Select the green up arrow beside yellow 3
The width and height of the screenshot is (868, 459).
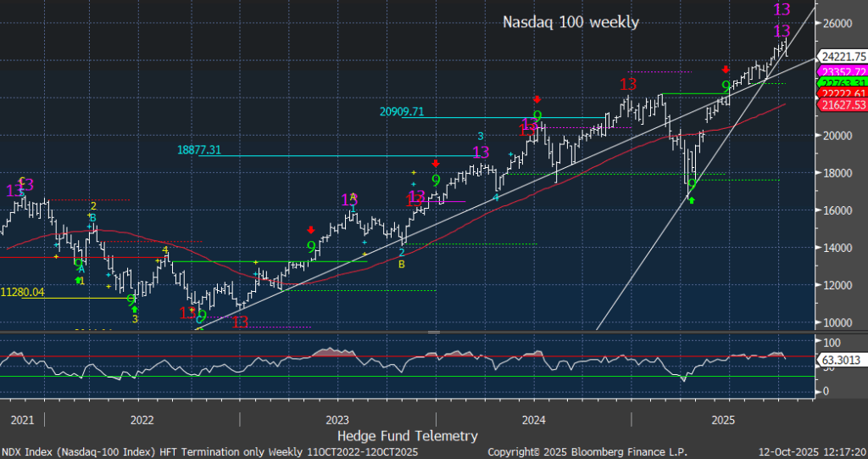(x=135, y=309)
